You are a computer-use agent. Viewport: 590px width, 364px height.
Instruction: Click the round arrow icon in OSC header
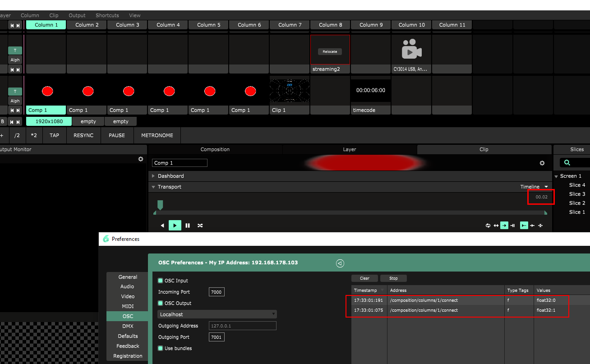[340, 263]
